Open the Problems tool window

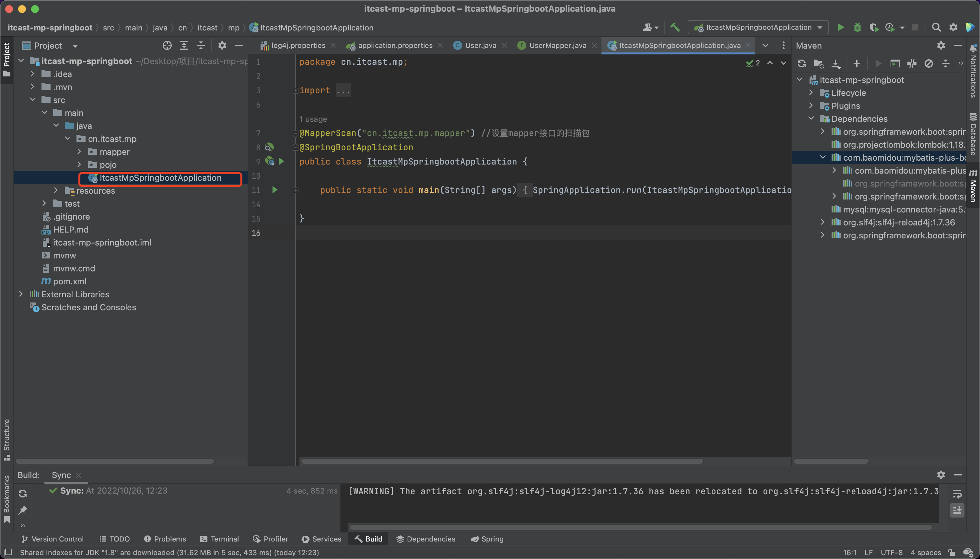point(165,539)
